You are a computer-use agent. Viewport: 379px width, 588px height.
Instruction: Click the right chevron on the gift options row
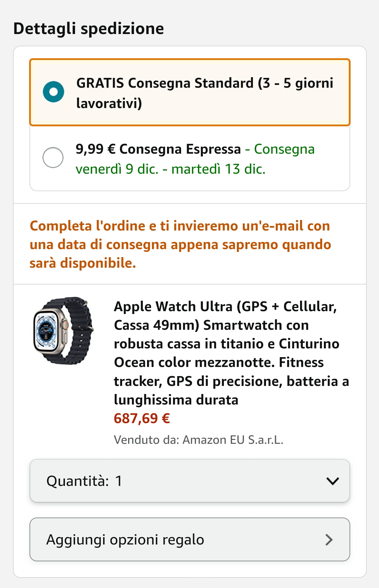[x=329, y=540]
